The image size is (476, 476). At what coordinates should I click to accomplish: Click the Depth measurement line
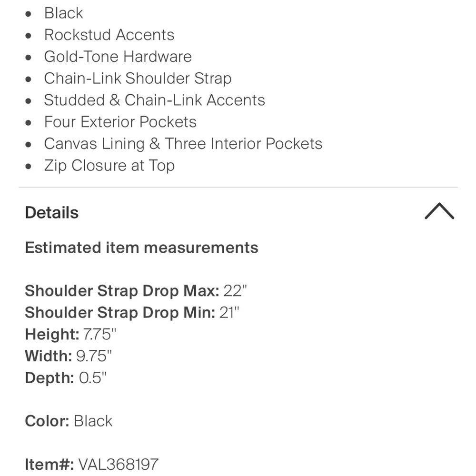66,378
